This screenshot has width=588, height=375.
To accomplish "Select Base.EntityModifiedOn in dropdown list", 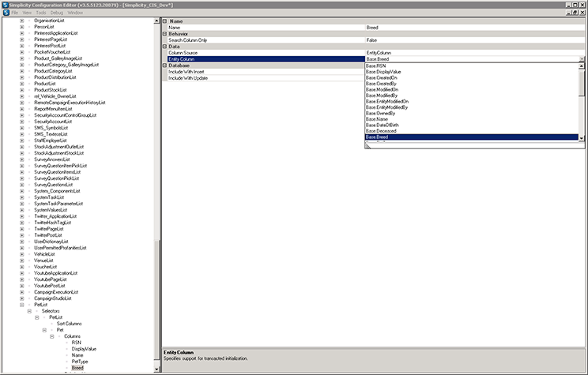I will point(472,102).
